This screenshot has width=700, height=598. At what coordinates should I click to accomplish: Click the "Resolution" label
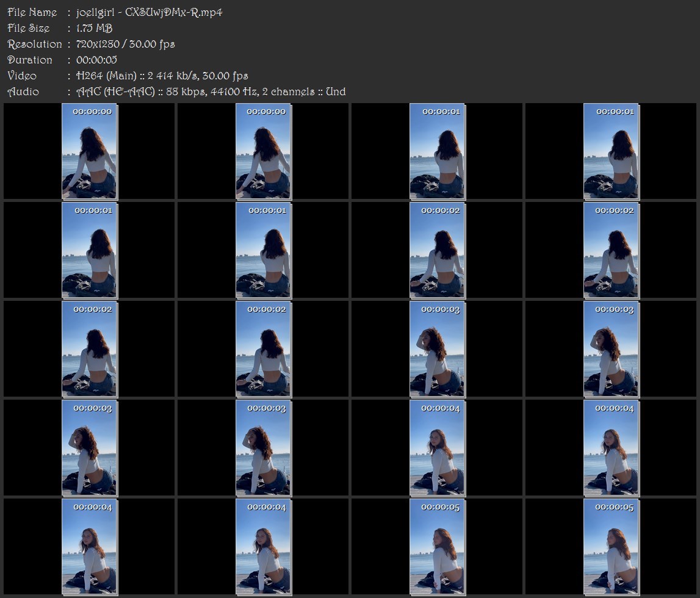35,44
